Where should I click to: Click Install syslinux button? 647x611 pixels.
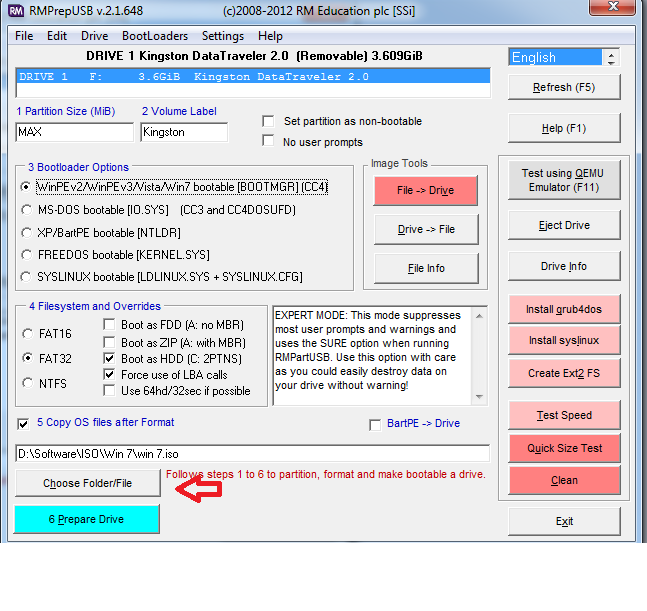coord(564,340)
